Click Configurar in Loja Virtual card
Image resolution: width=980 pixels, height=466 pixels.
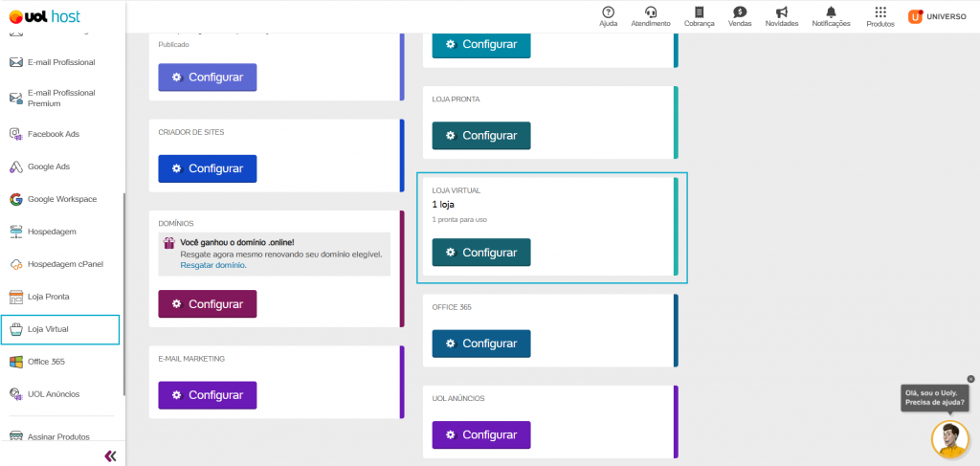point(481,253)
